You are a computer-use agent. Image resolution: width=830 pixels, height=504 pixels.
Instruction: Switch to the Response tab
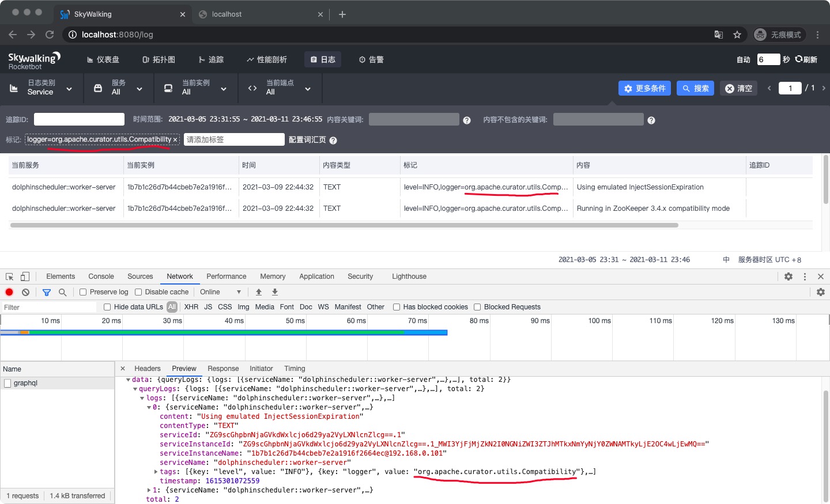click(223, 369)
